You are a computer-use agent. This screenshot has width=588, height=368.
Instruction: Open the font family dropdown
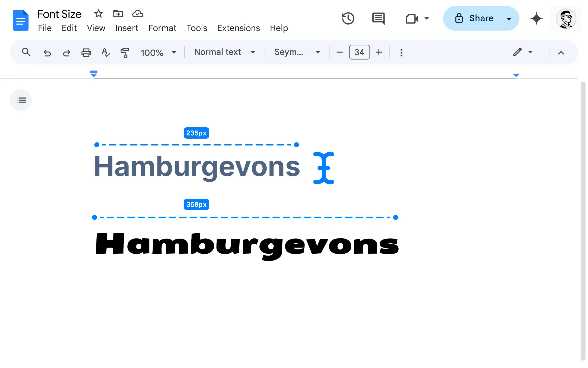coord(297,52)
